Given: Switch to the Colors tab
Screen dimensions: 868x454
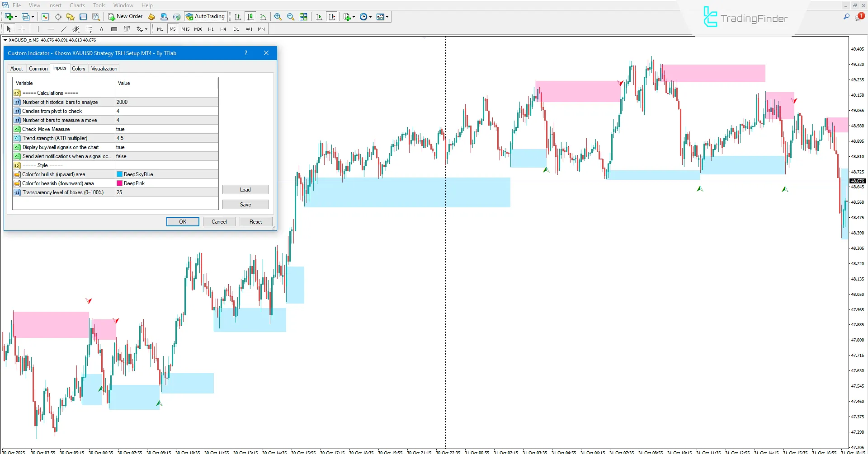Looking at the screenshot, I should pyautogui.click(x=79, y=68).
